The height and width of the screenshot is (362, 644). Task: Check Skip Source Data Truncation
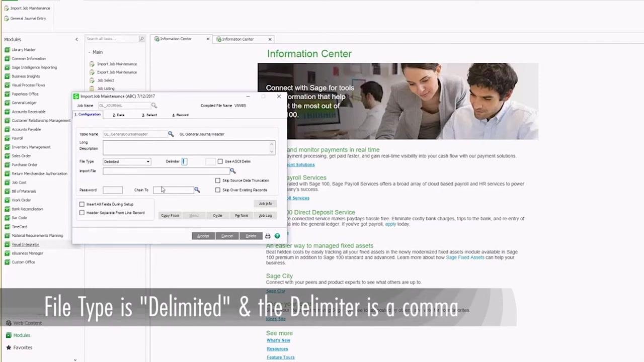click(x=218, y=180)
